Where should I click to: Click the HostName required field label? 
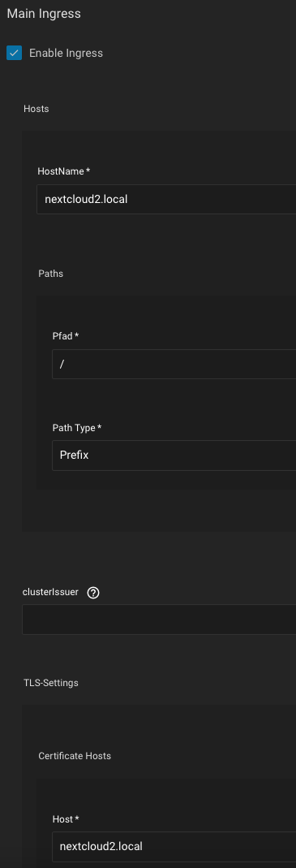(x=63, y=171)
